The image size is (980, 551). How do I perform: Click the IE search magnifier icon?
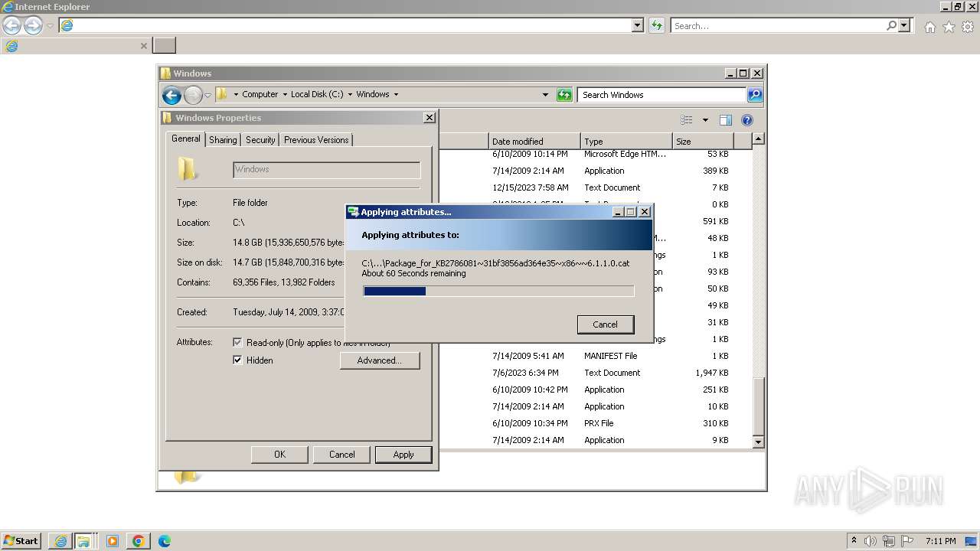click(x=891, y=26)
